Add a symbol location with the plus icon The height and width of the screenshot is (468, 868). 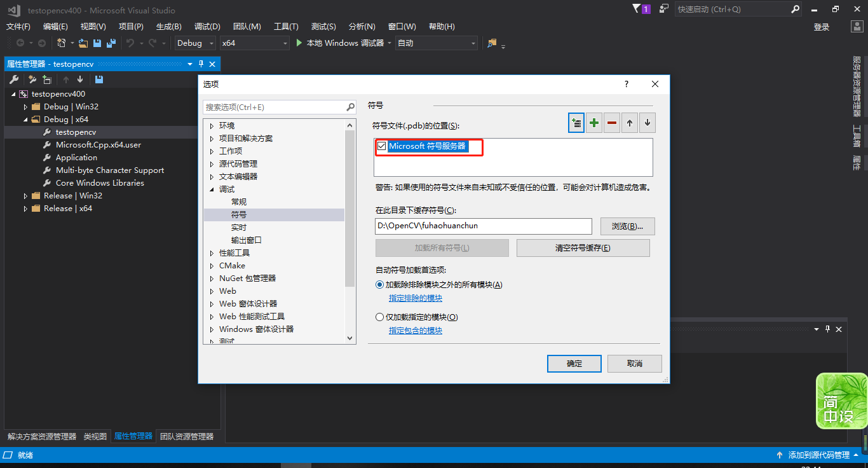tap(593, 122)
